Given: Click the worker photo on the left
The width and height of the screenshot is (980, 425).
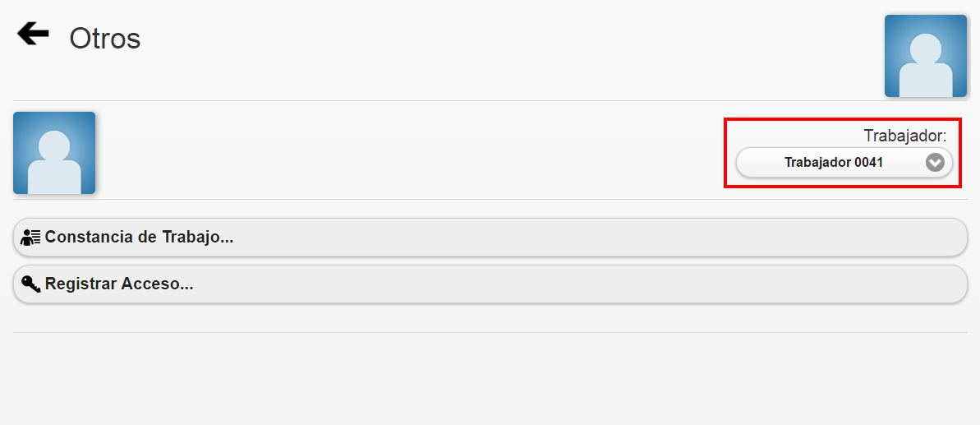Looking at the screenshot, I should click(x=54, y=153).
